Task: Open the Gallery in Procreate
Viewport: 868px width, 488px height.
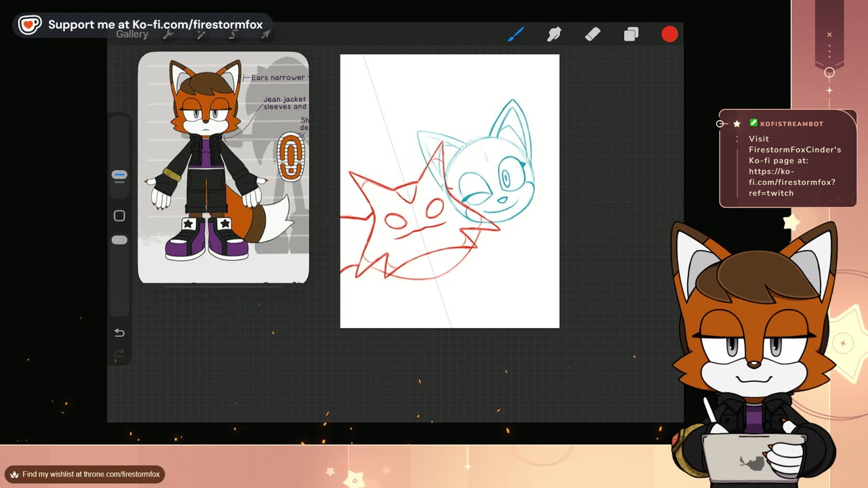Action: point(132,34)
